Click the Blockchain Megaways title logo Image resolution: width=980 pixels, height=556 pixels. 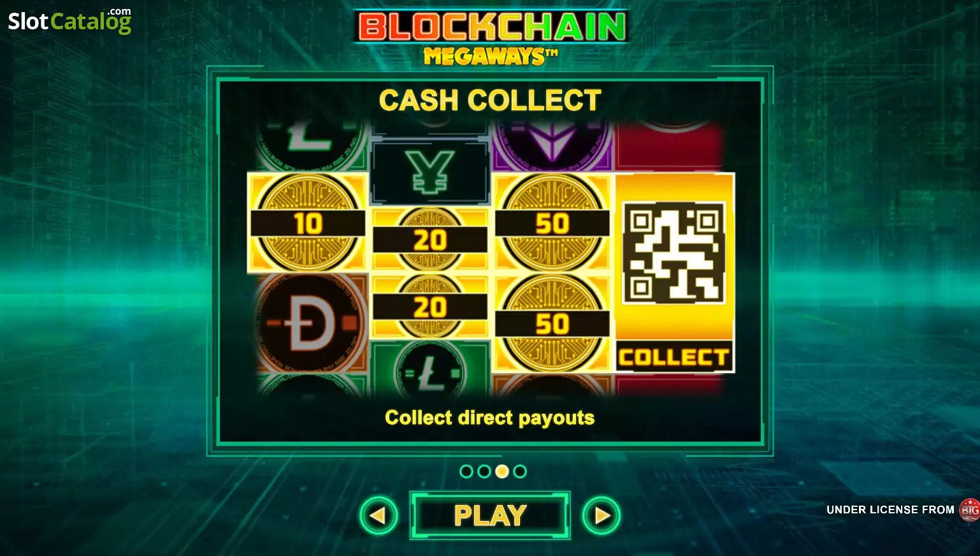491,37
